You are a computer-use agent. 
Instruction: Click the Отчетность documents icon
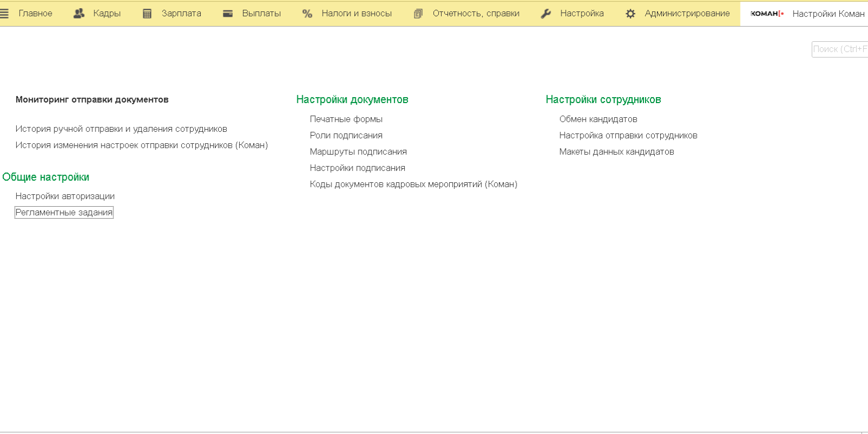418,14
